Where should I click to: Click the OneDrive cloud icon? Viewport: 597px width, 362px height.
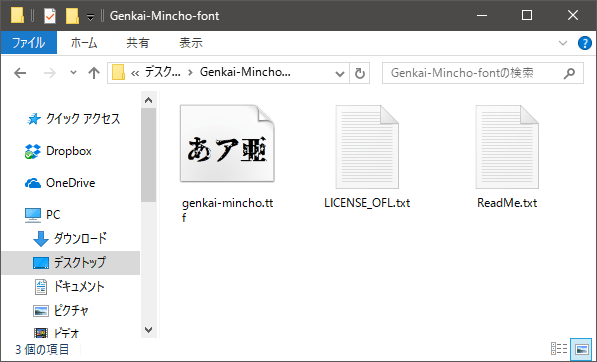(x=33, y=183)
